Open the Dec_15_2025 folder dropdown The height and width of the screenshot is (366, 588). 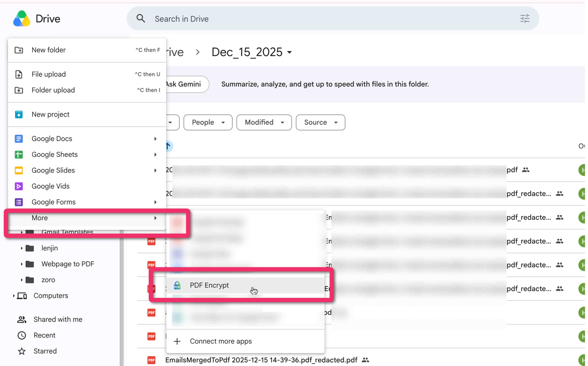point(289,52)
